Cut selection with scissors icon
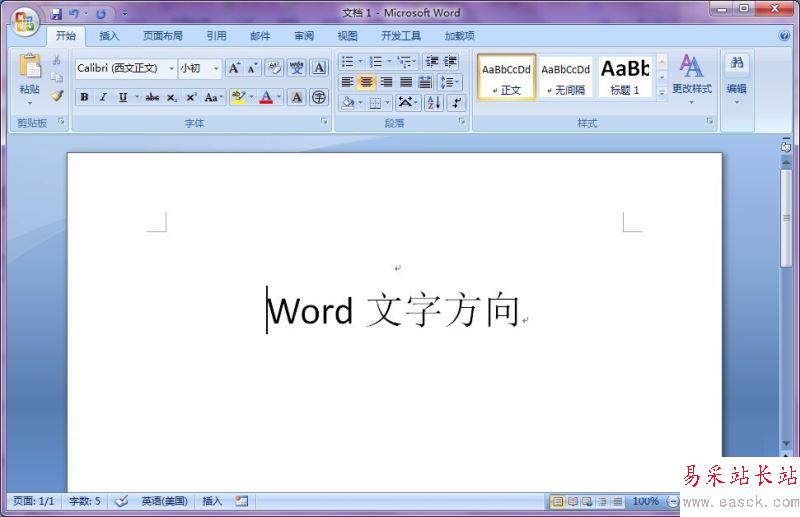The height and width of the screenshot is (517, 800). point(57,60)
